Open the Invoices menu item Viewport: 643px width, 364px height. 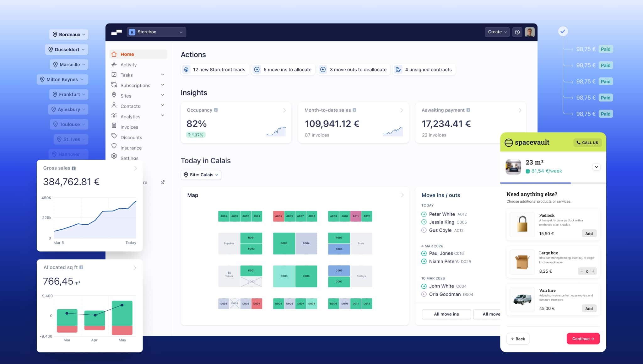(x=129, y=127)
